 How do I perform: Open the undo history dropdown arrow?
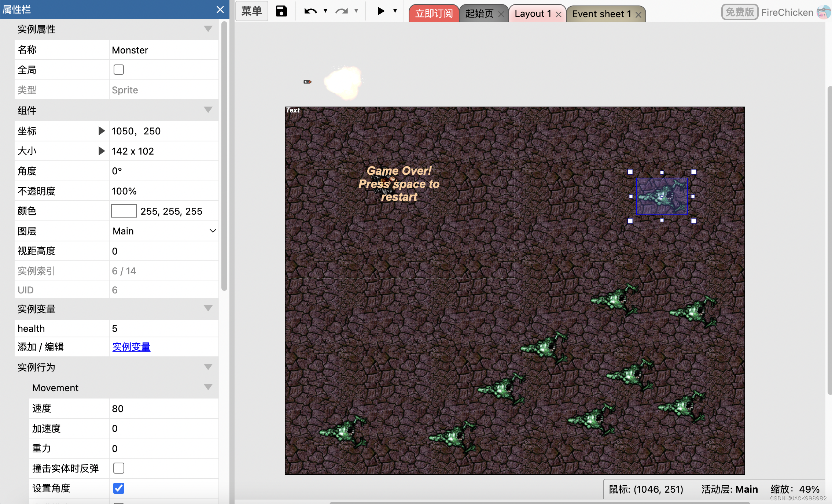click(x=325, y=11)
